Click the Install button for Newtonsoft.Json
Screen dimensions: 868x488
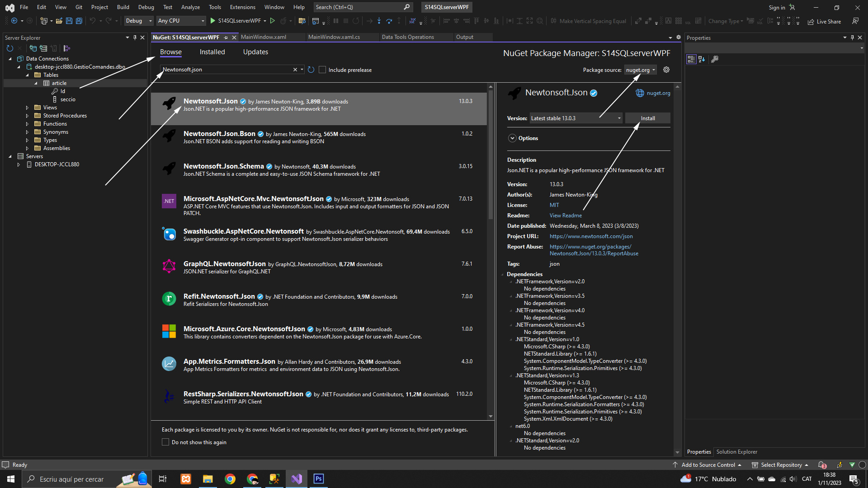(647, 118)
